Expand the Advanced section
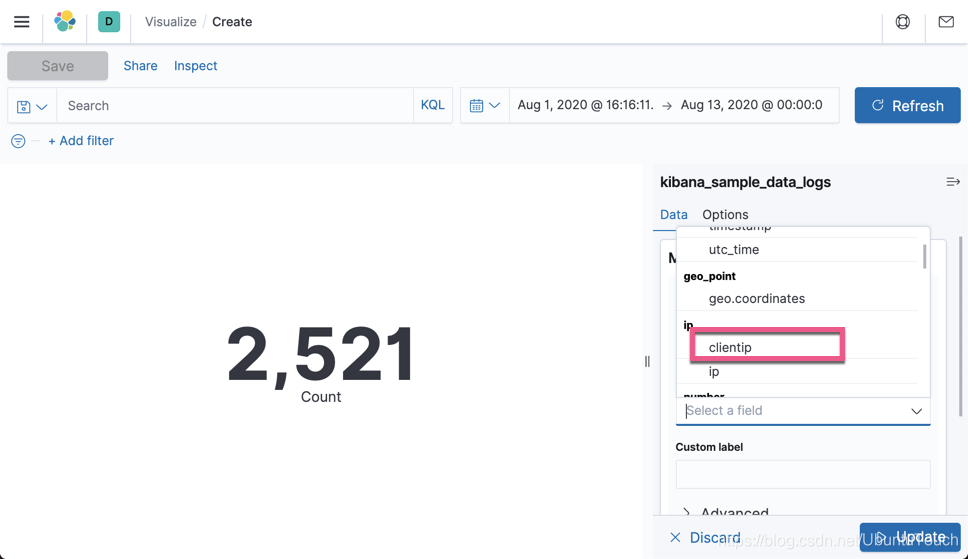The image size is (968, 559). click(725, 512)
